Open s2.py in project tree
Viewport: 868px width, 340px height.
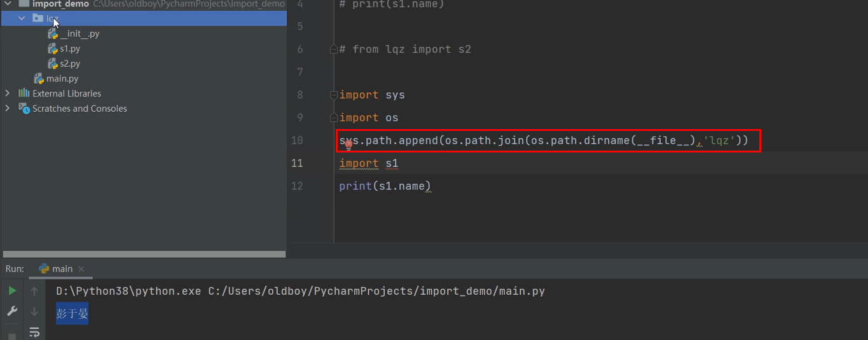70,64
